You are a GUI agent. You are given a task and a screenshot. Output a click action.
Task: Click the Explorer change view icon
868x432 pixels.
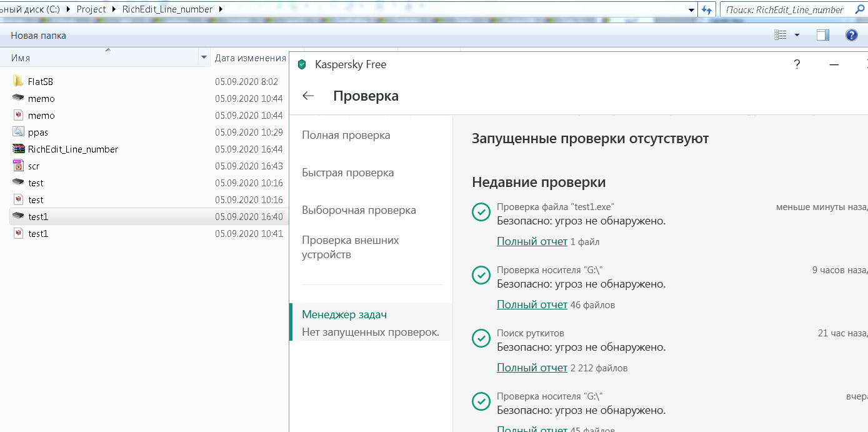[x=780, y=35]
